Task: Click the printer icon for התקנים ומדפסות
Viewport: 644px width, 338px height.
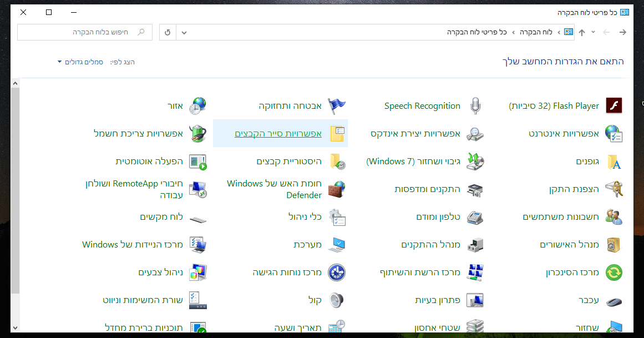Action: [475, 190]
